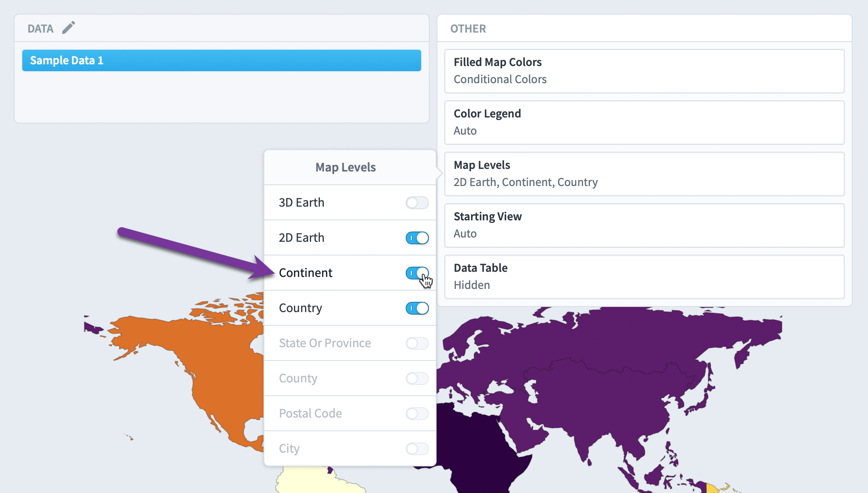Open the Starting View setting
This screenshot has height=493, width=868.
(644, 225)
